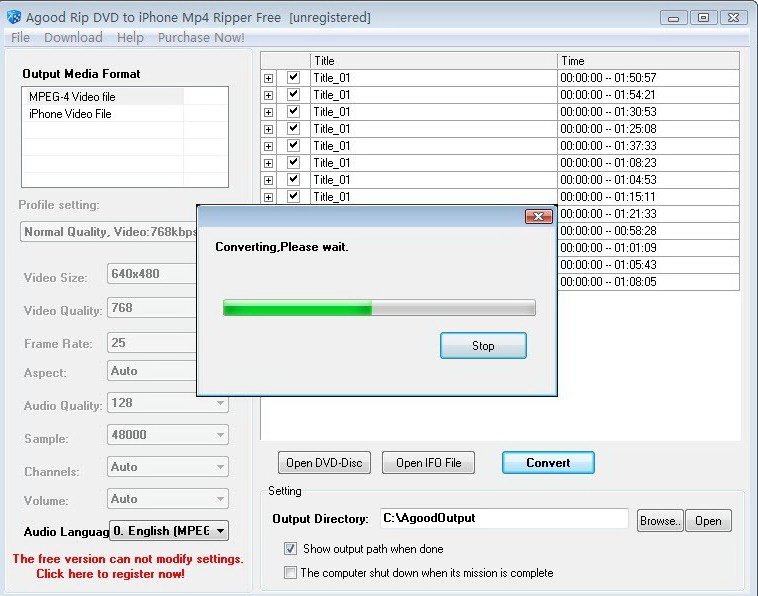Open the Aspect Auto dropdown
Screen dimensions: 758x596
151,371
